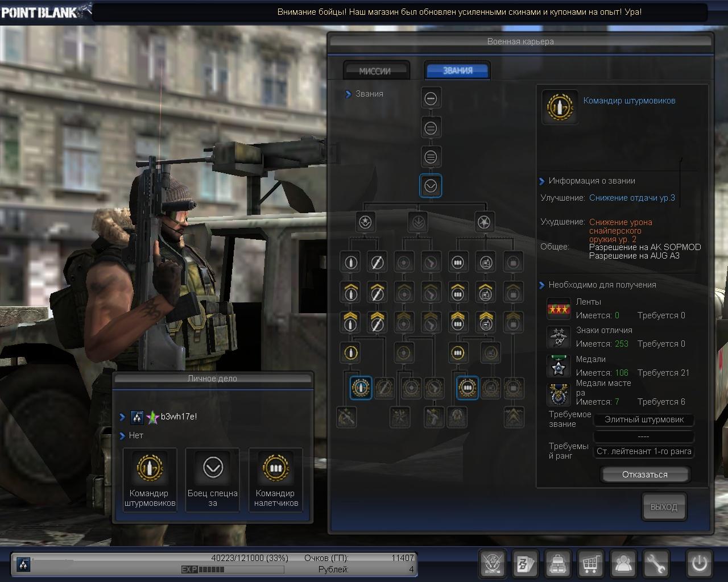Switch to the МИССИИ tab
This screenshot has width=728, height=582.
point(375,71)
